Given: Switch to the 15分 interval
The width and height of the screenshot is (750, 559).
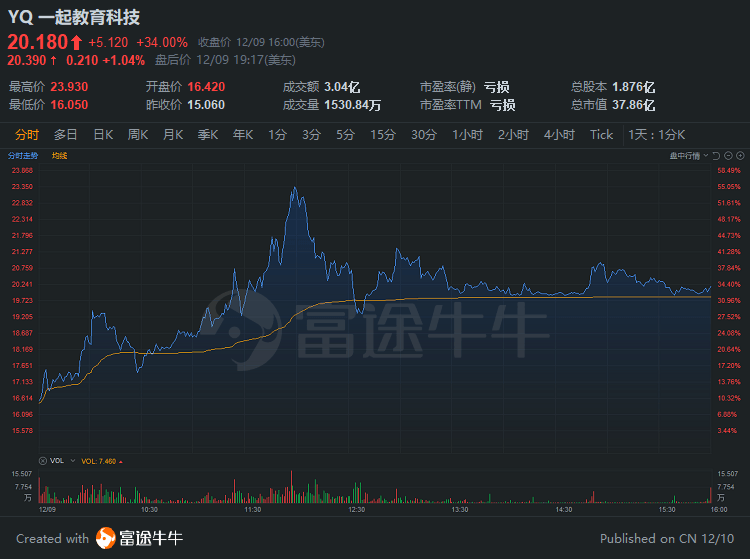Looking at the screenshot, I should [383, 135].
